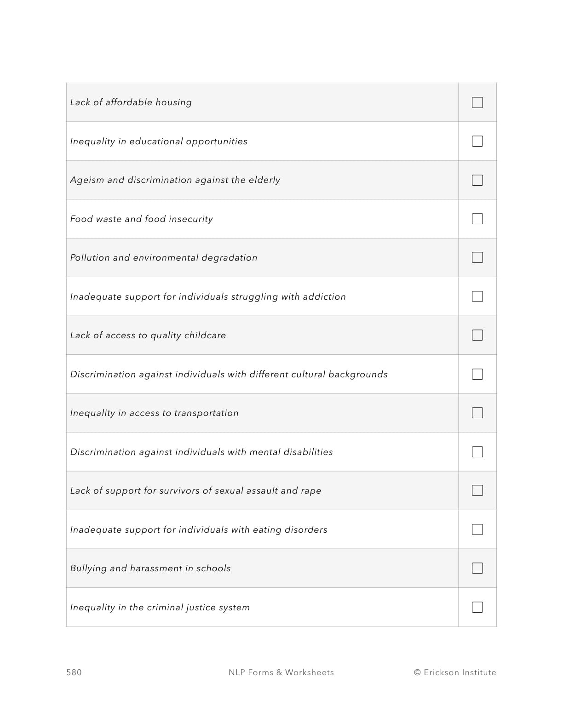
Task: Tick the survivors of sexual assault checkbox
Action: tap(477, 490)
